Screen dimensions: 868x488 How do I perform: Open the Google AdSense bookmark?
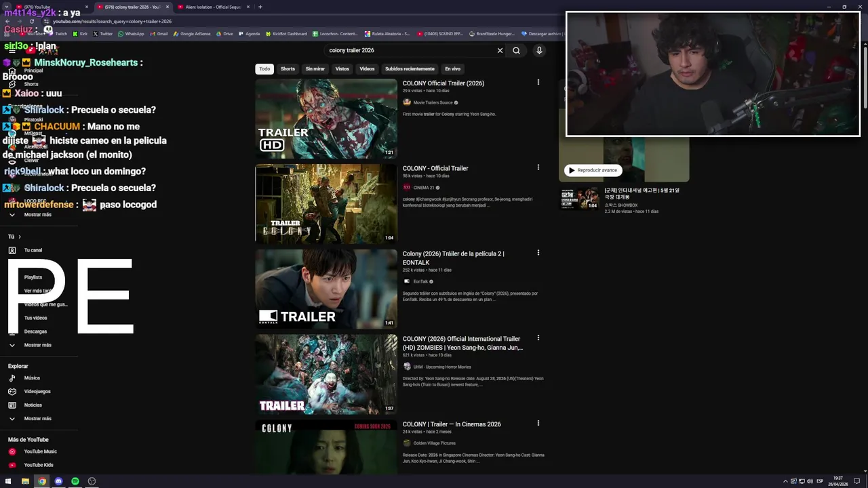[x=191, y=33]
